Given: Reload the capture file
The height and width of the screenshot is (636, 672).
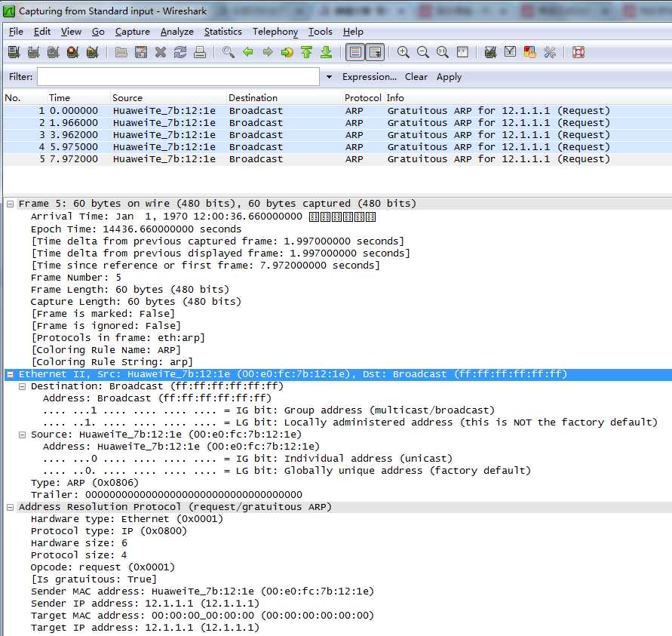Looking at the screenshot, I should [180, 52].
